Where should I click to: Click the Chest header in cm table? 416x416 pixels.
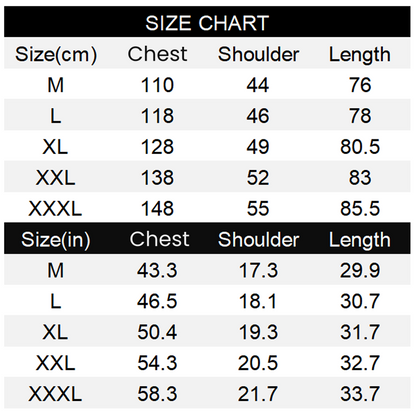(x=157, y=54)
